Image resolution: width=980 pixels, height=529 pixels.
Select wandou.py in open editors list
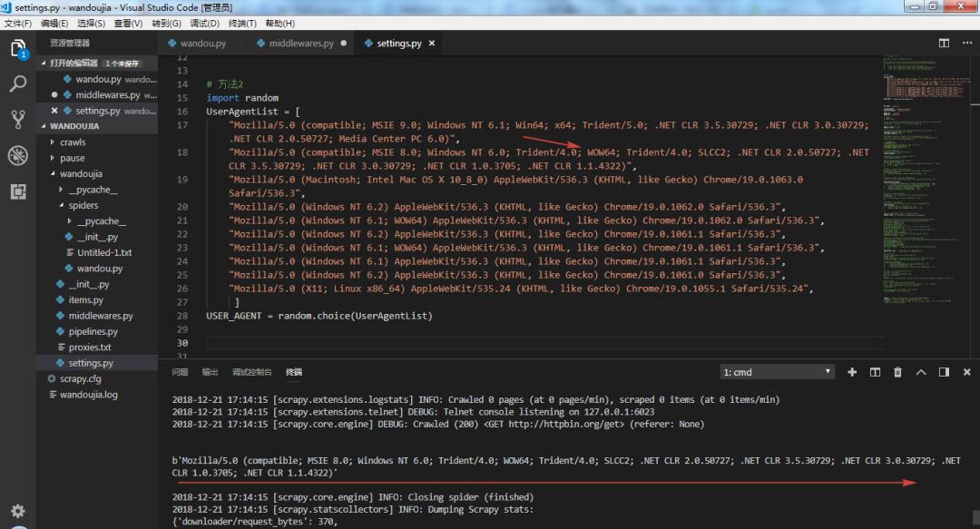(97, 80)
